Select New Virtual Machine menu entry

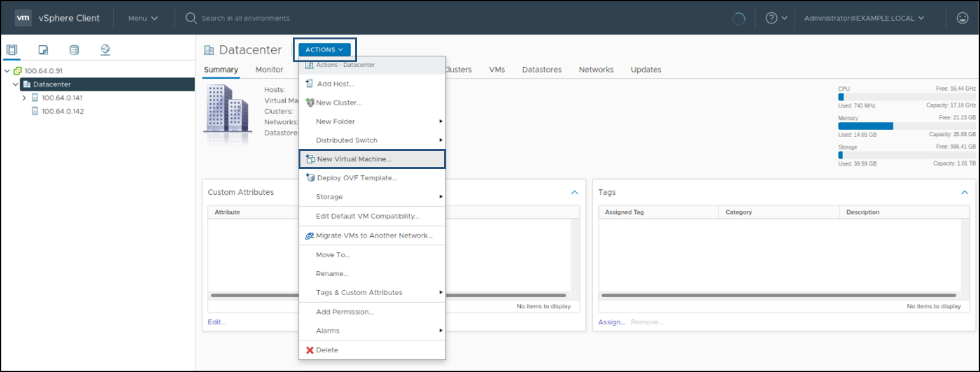[372, 159]
